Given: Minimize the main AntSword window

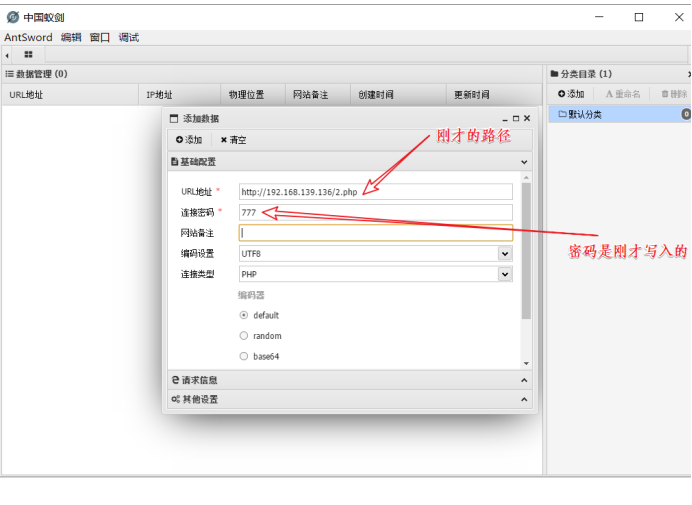Looking at the screenshot, I should (x=599, y=17).
